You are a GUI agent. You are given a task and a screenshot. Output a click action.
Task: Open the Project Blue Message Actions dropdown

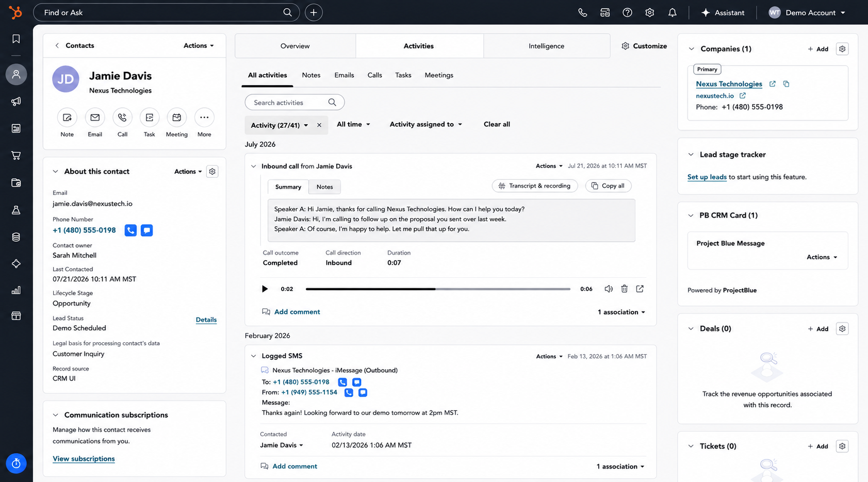pos(822,257)
